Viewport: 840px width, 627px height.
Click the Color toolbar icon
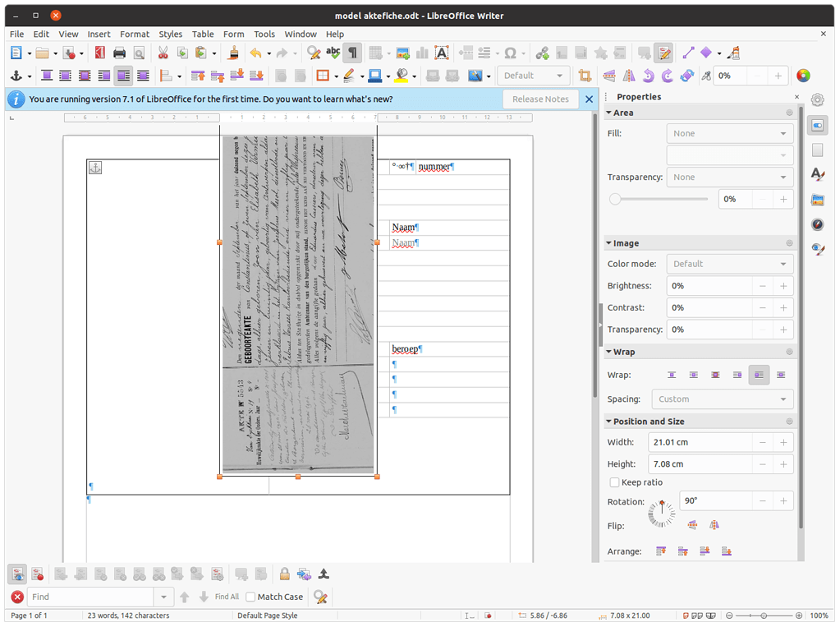[803, 76]
